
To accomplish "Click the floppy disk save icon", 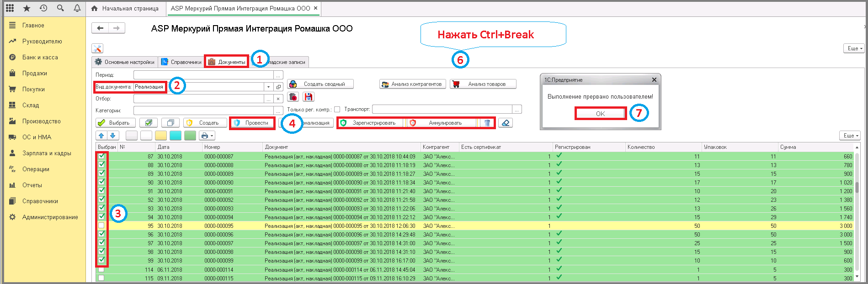I will pos(309,97).
